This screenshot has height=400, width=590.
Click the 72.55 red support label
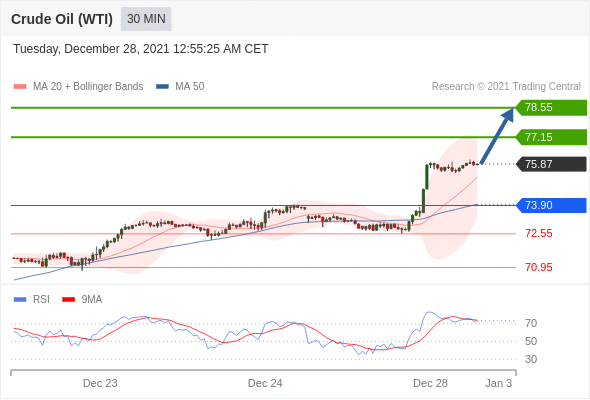(538, 233)
